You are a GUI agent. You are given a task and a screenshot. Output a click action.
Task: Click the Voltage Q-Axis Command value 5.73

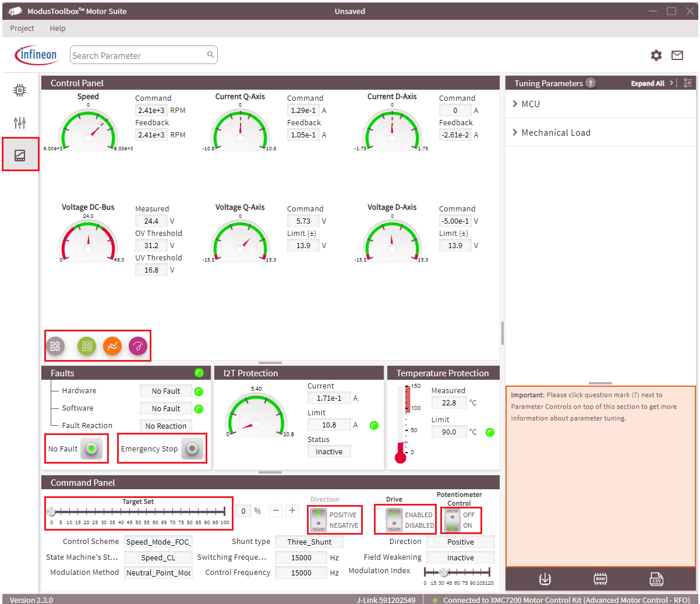[x=303, y=221]
